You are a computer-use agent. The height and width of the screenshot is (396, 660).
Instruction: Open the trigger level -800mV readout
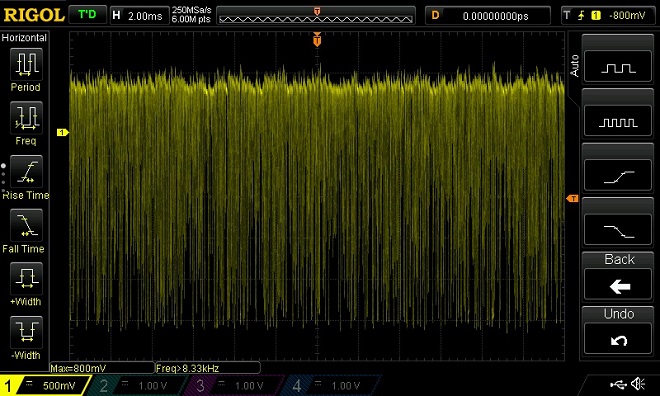[x=627, y=16]
